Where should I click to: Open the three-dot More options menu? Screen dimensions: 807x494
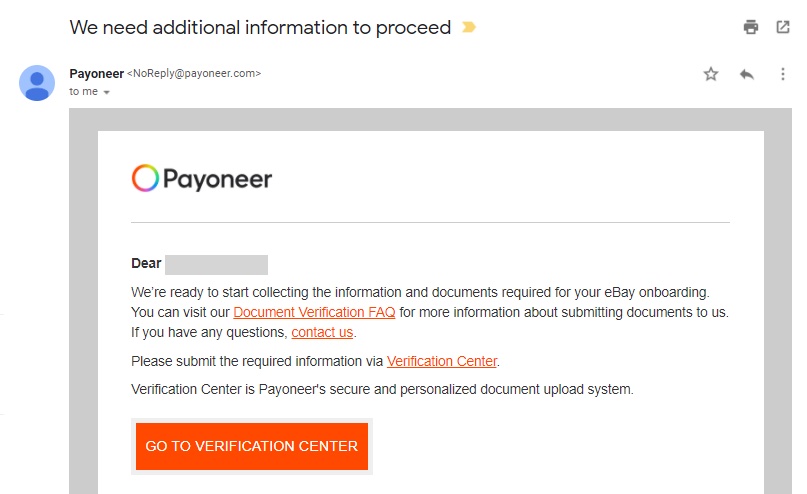(x=783, y=74)
